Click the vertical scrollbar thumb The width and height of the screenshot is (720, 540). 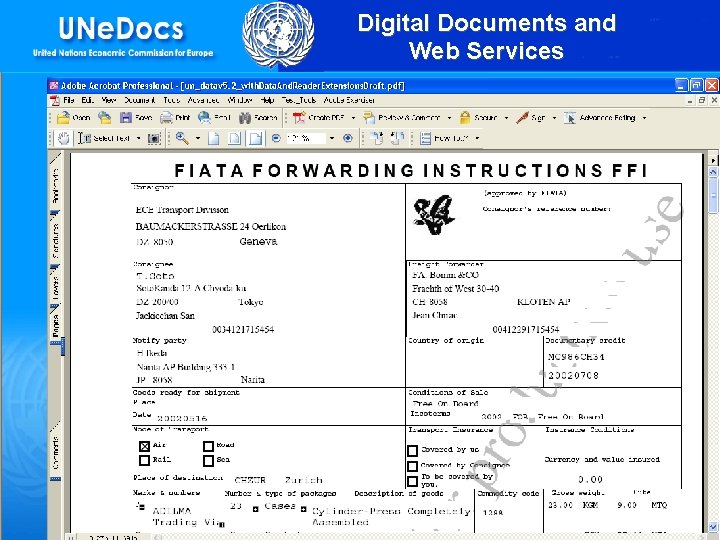pyautogui.click(x=713, y=195)
